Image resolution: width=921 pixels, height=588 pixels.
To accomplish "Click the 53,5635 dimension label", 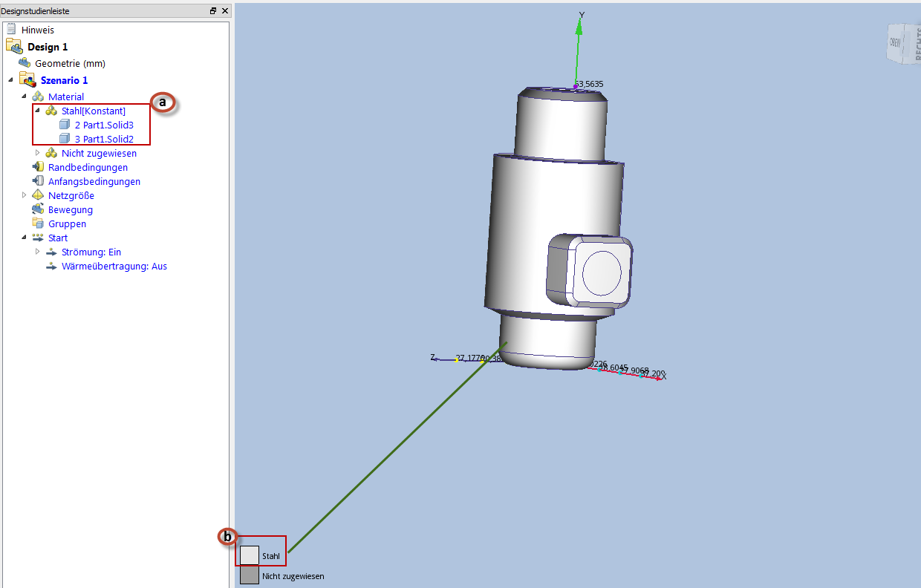I will tap(589, 84).
